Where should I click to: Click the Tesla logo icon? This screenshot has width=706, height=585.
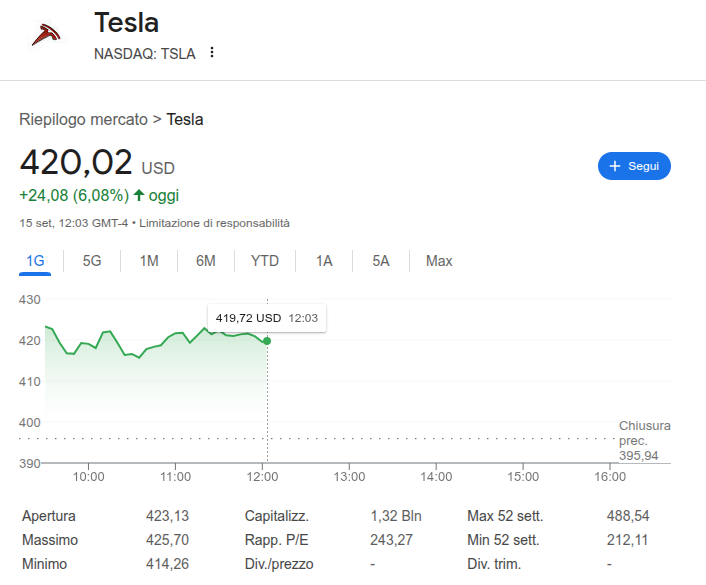(45, 36)
